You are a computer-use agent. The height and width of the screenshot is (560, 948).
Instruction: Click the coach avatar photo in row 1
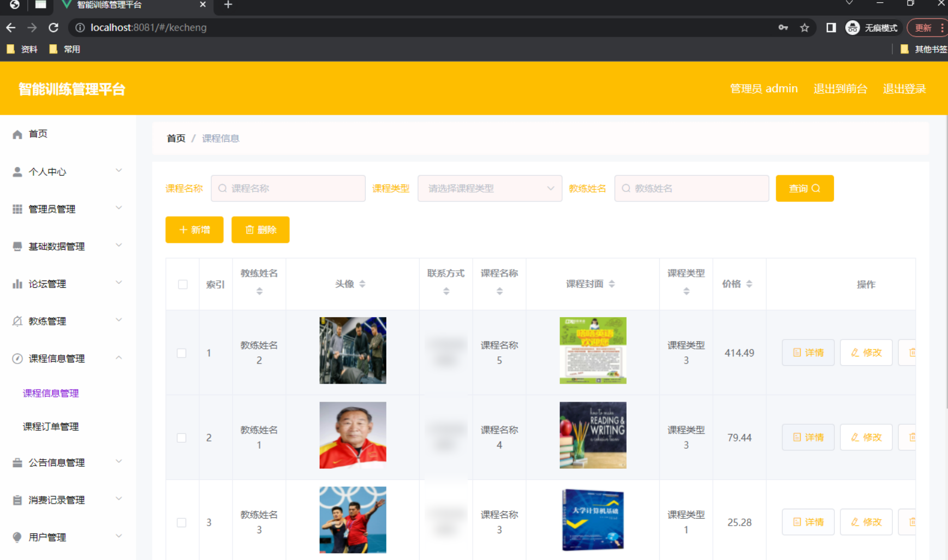353,350
